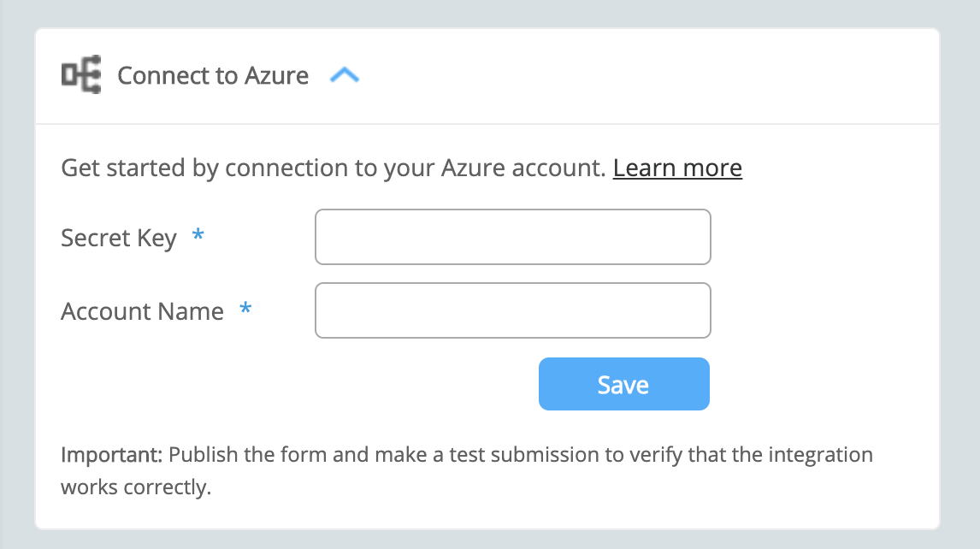This screenshot has height=549, width=980.
Task: Click the Important notice text
Action: (466, 470)
